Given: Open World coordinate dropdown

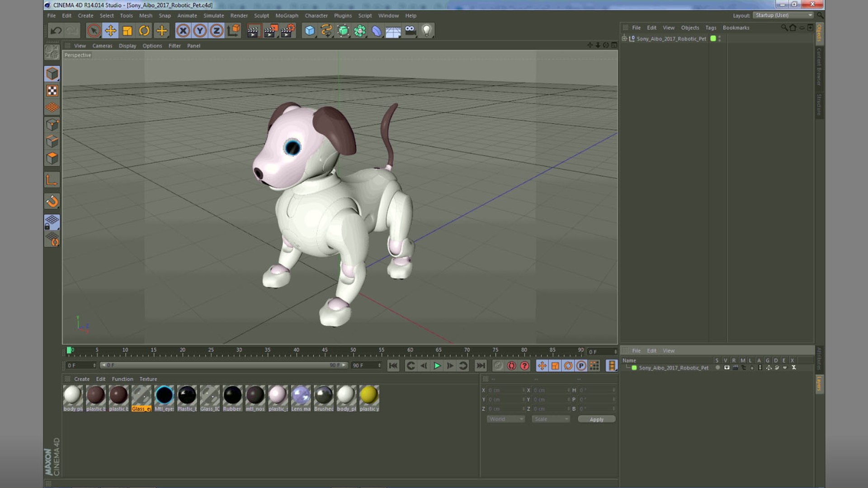Looking at the screenshot, I should 505,419.
